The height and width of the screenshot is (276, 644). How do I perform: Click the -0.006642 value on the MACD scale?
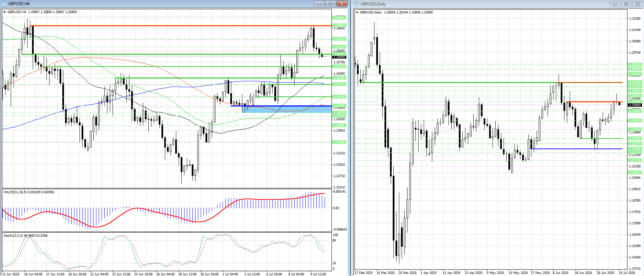(340, 229)
